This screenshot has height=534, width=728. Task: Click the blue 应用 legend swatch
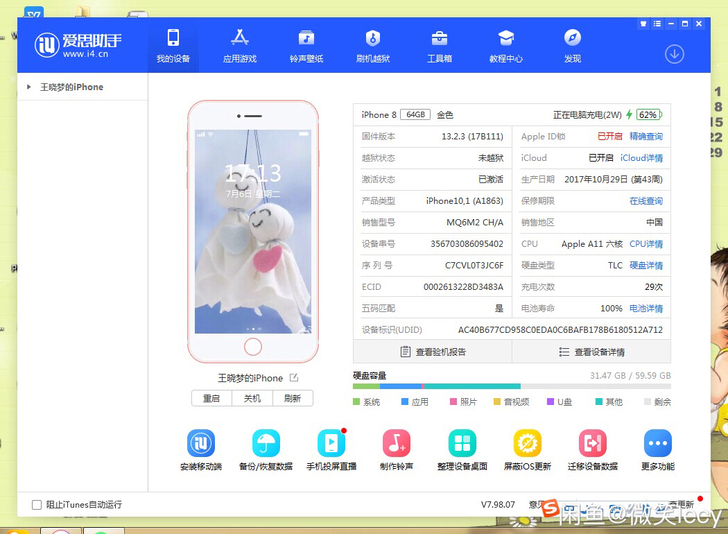pyautogui.click(x=405, y=402)
